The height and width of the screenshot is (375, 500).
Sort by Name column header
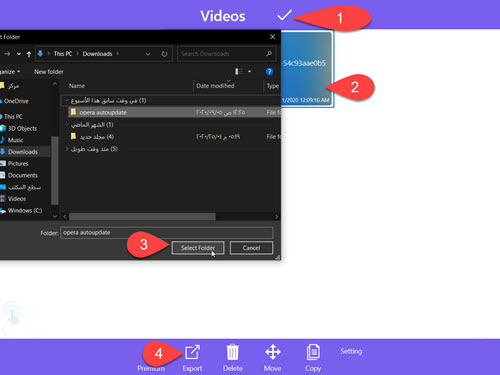77,86
